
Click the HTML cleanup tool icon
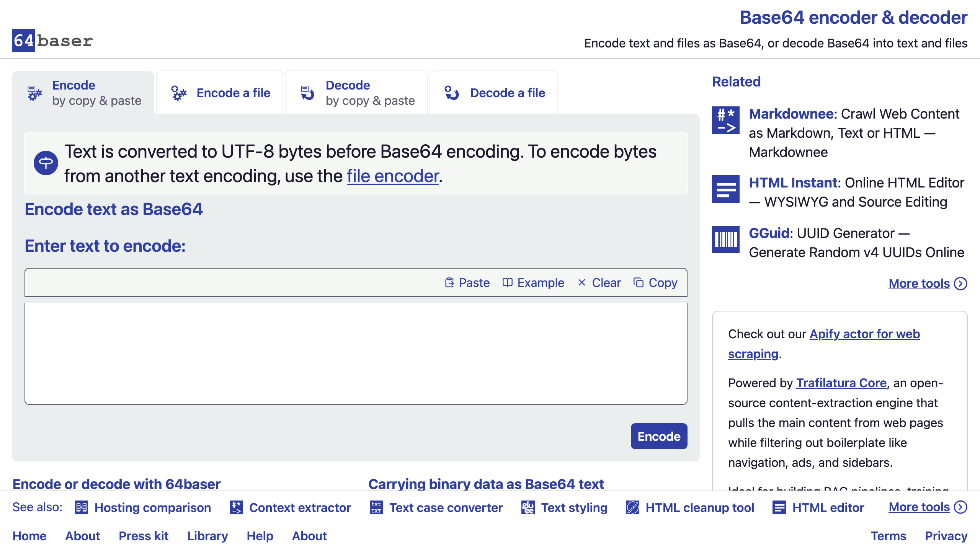point(632,507)
